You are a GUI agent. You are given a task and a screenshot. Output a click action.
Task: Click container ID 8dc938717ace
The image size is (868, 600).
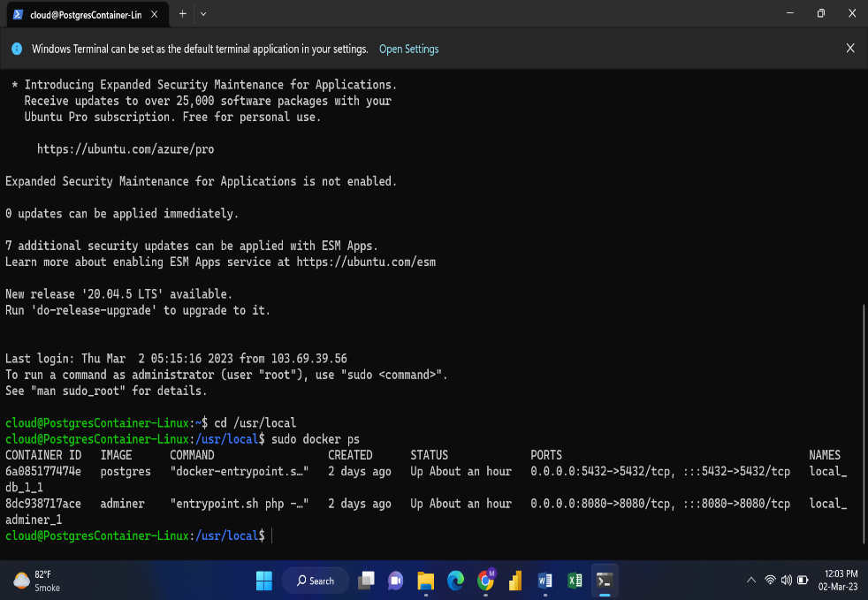(x=43, y=504)
